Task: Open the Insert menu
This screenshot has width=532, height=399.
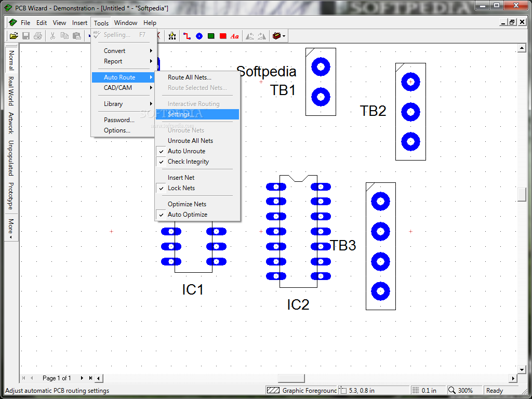Action: [79, 23]
